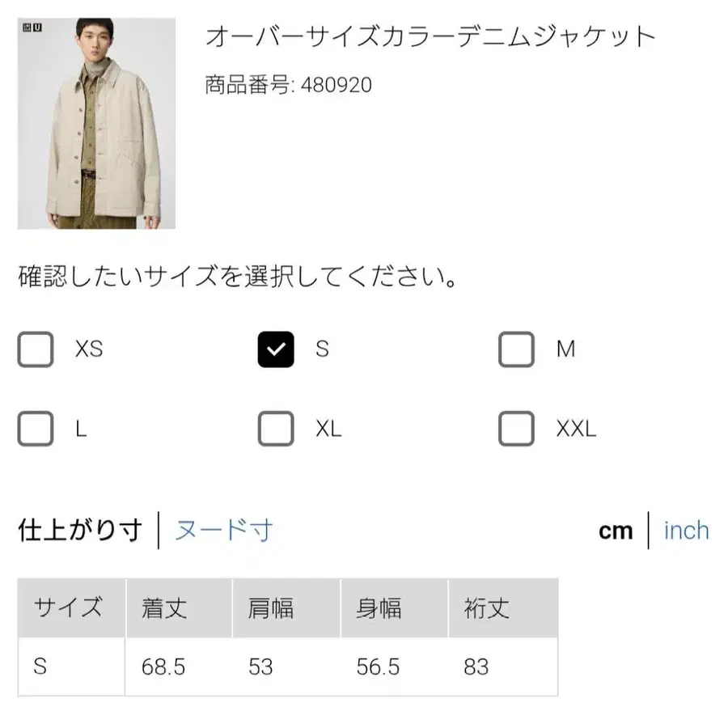Select the 68.5 measurement value in row S
The image size is (728, 728).
(162, 667)
